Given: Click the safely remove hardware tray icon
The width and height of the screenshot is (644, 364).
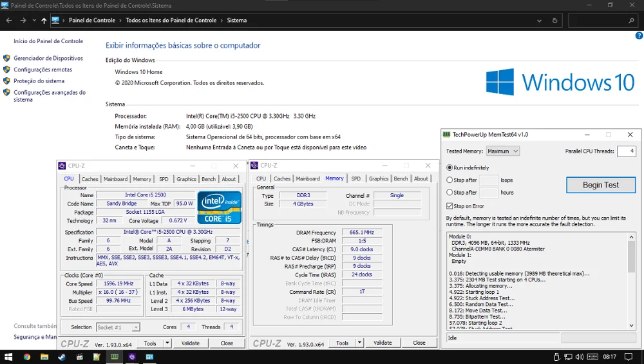Looking at the screenshot, I should (557, 357).
